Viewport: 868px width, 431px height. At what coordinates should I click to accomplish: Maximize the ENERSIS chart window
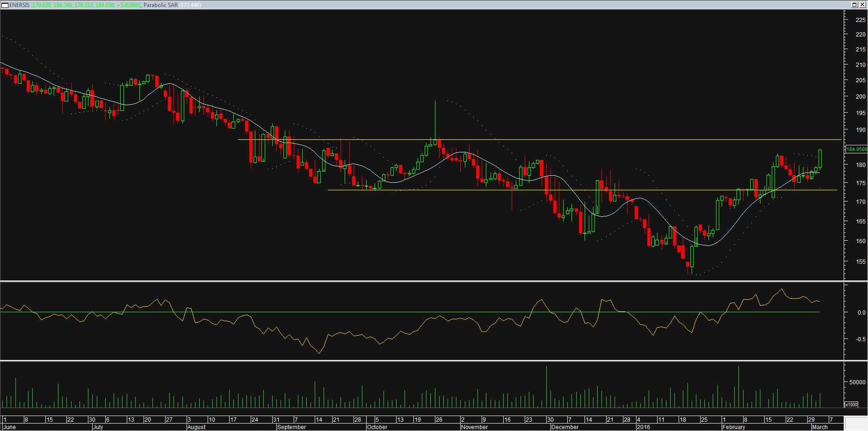click(x=854, y=5)
